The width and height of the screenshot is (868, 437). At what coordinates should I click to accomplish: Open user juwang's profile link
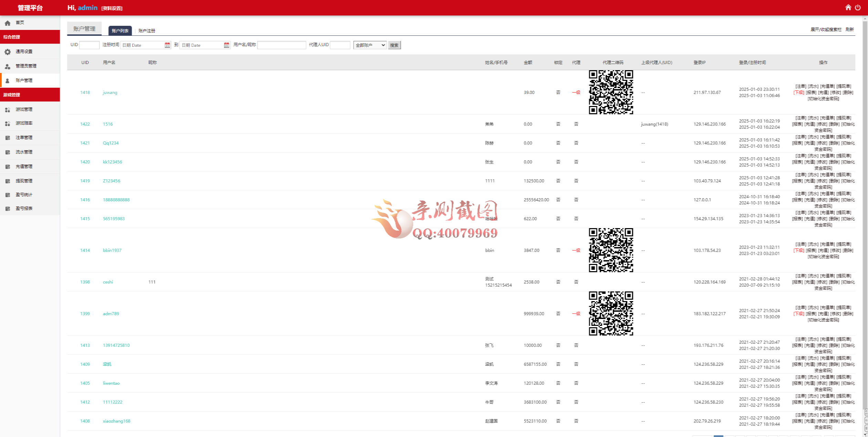pyautogui.click(x=110, y=92)
